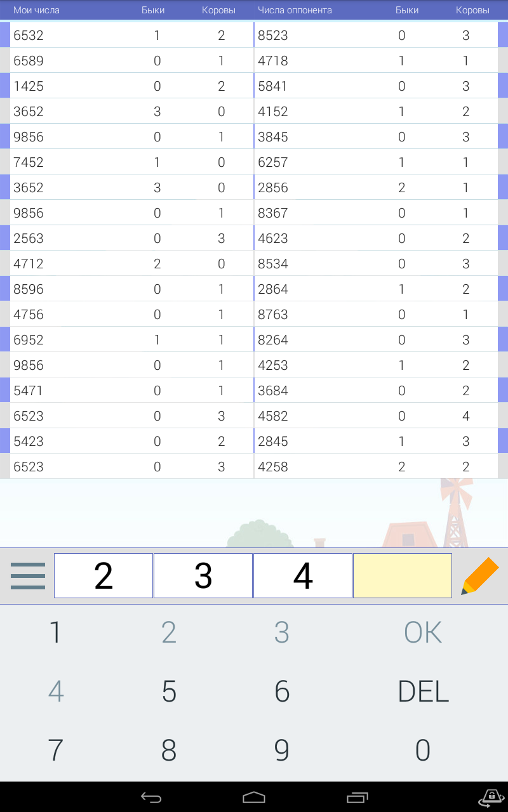Tap my guess 6589
The image size is (508, 812).
[x=29, y=61]
